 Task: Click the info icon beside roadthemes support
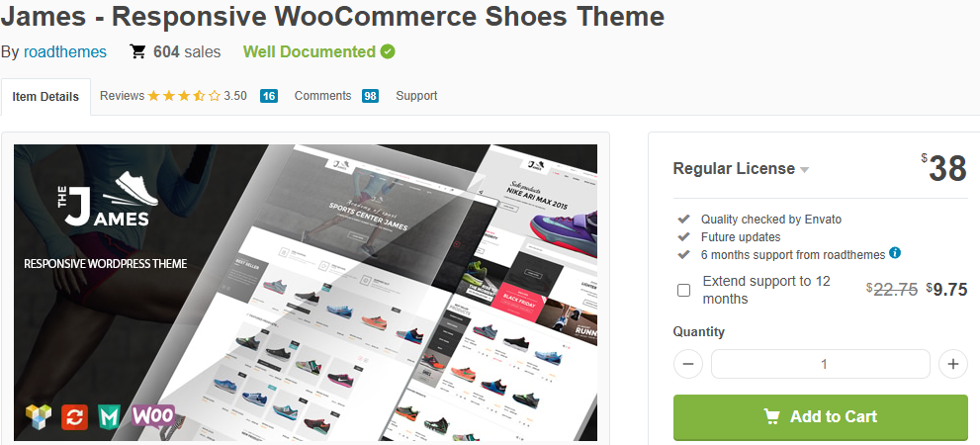point(895,253)
